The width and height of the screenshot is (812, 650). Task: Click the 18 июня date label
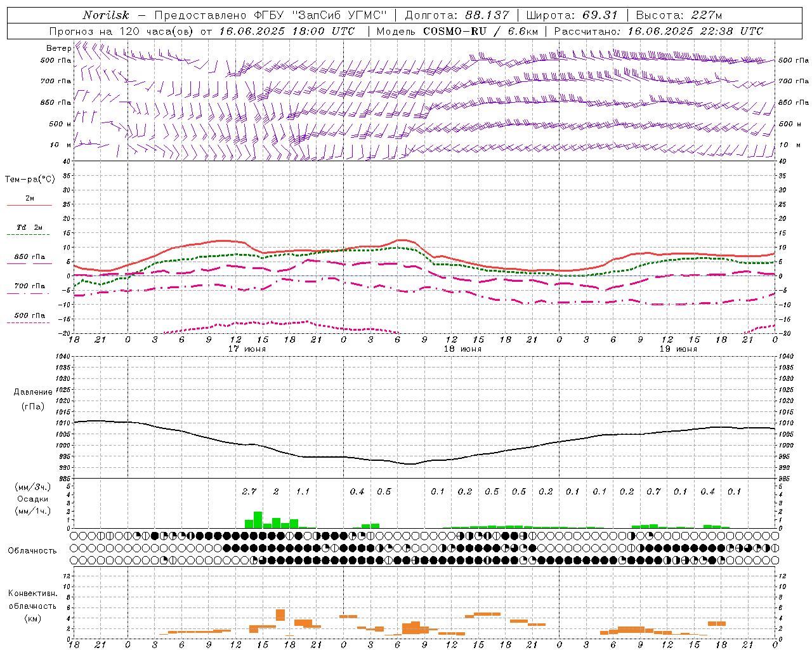tap(462, 349)
